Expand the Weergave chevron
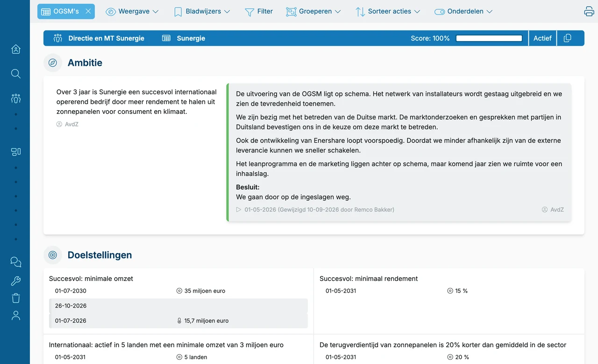 point(156,12)
